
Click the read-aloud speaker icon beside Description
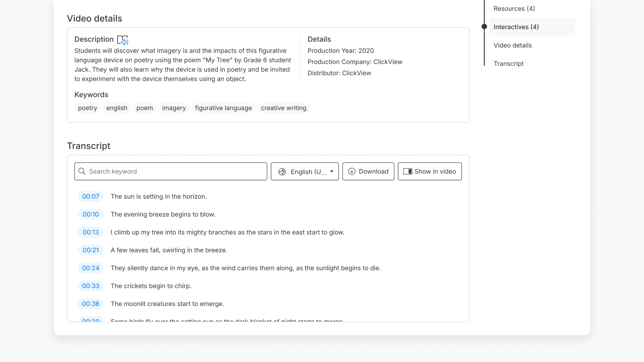(123, 40)
